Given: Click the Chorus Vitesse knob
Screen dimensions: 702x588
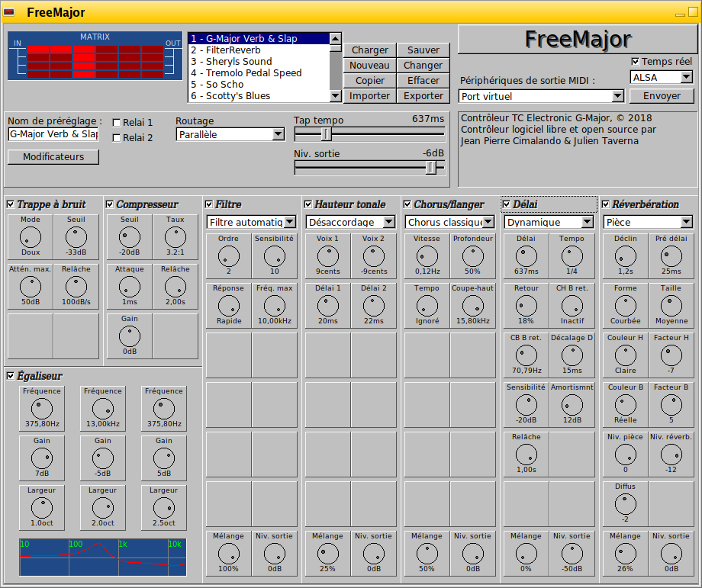Looking at the screenshot, I should coord(427,256).
